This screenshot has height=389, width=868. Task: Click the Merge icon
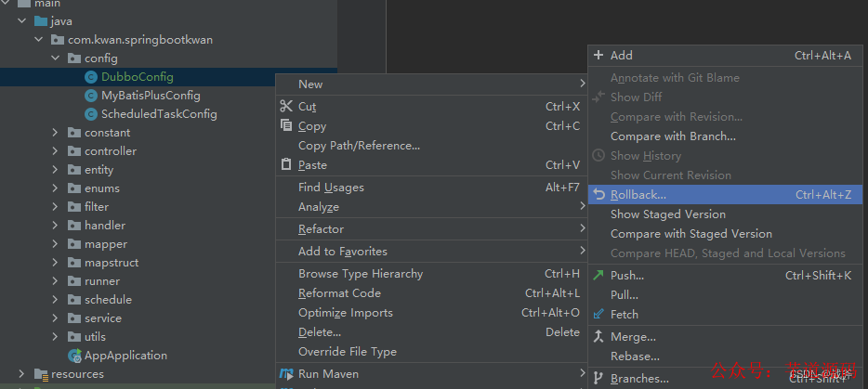[598, 336]
